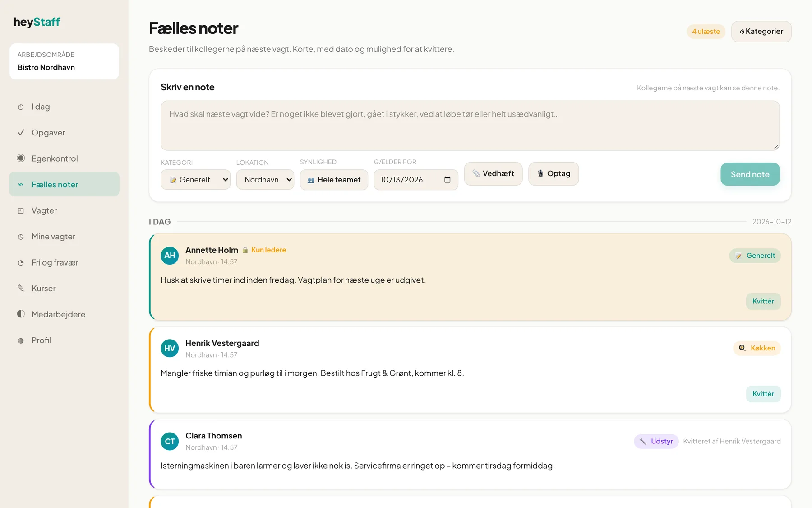The image size is (812, 508).
Task: Click the HV avatar of Henrik Vestergaard
Action: tap(170, 349)
